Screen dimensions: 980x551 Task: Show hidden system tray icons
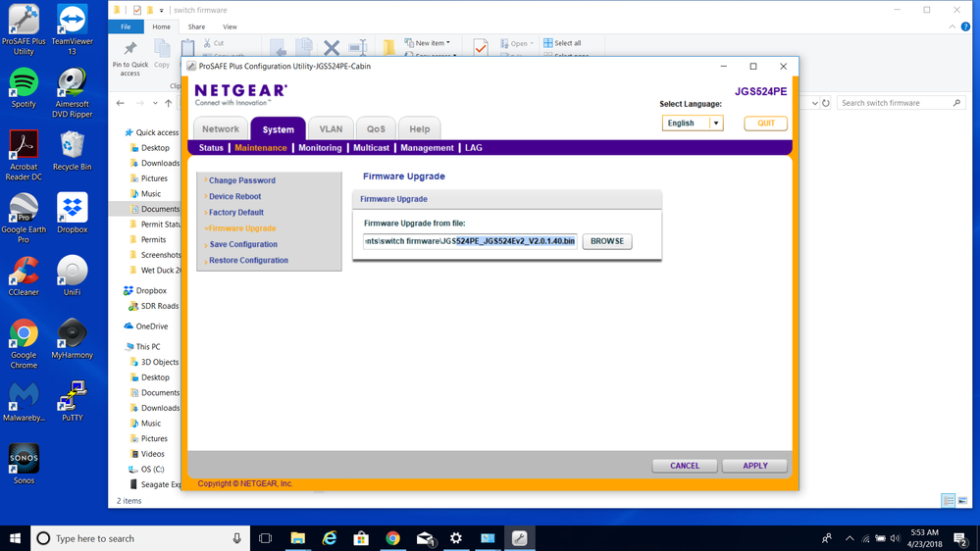coord(850,538)
